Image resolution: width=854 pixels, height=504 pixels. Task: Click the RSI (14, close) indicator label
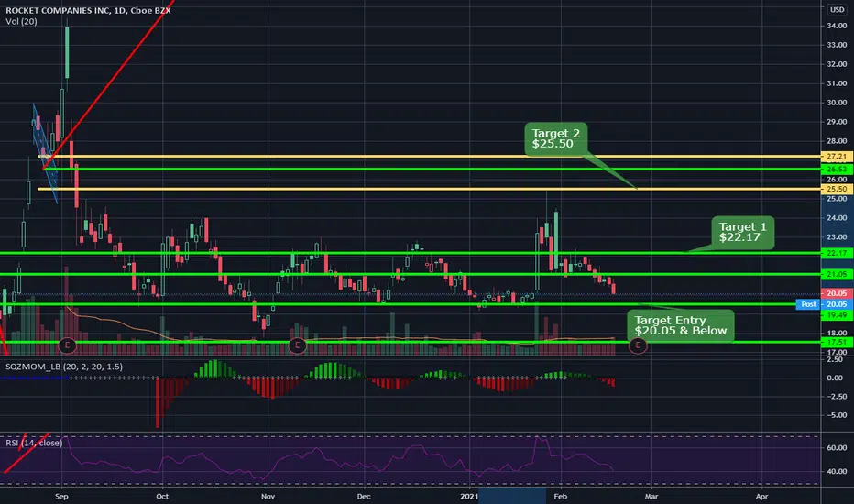point(34,443)
